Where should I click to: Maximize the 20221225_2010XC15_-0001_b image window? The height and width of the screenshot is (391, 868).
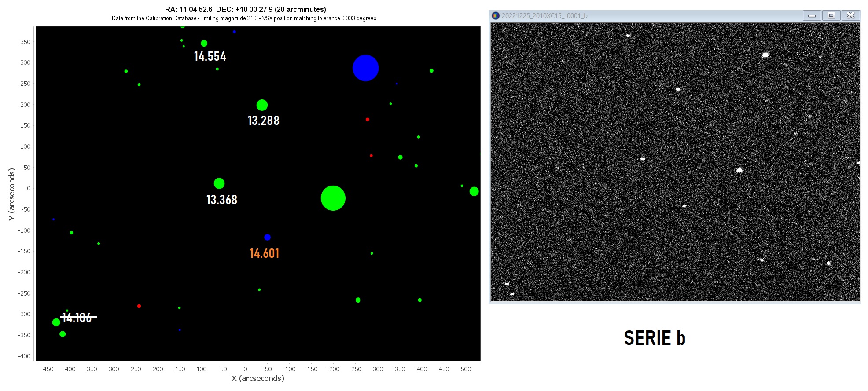tap(831, 15)
